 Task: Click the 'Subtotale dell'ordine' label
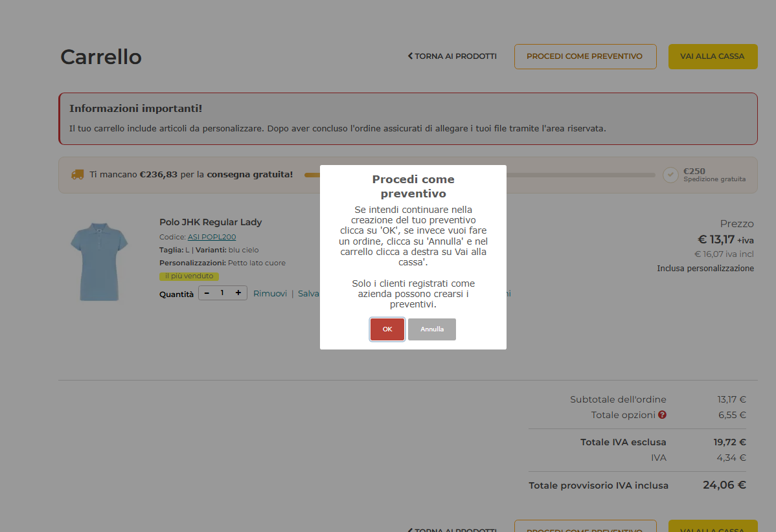(x=618, y=399)
